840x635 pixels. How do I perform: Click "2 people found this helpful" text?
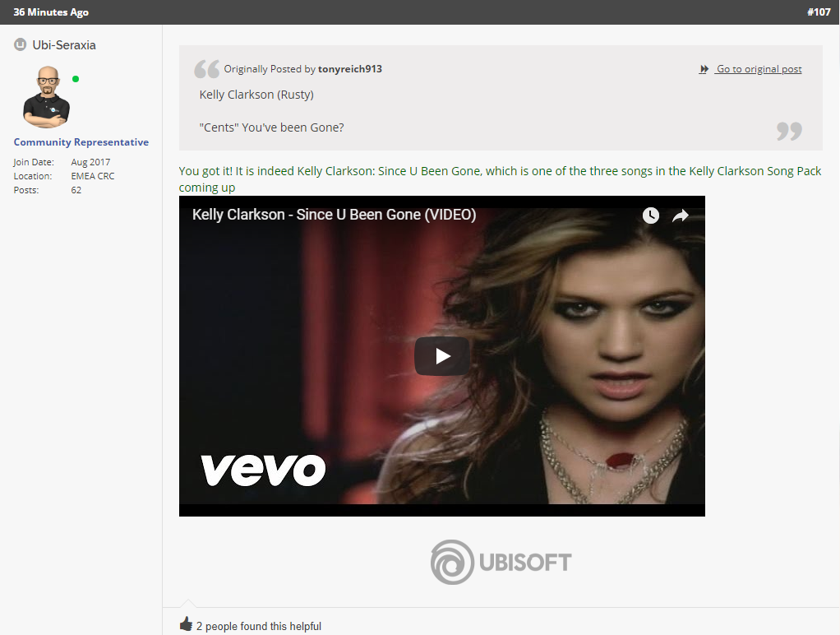click(x=259, y=626)
